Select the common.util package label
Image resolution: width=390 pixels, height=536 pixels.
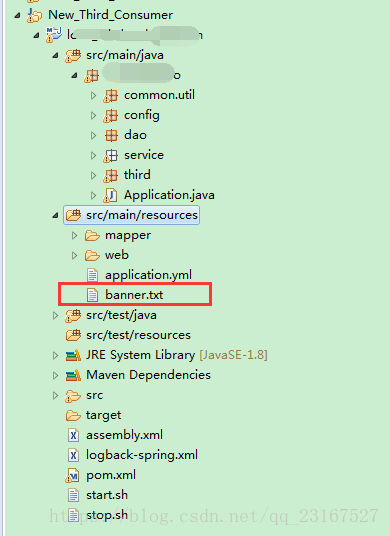[x=159, y=95]
